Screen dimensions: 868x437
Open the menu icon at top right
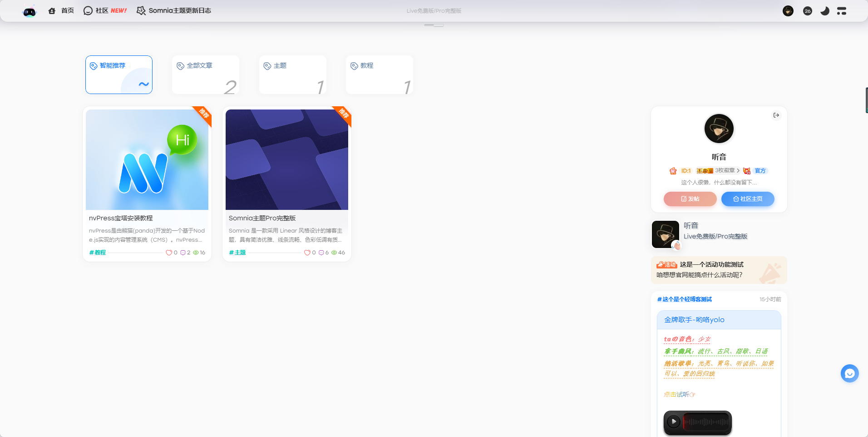pyautogui.click(x=842, y=11)
